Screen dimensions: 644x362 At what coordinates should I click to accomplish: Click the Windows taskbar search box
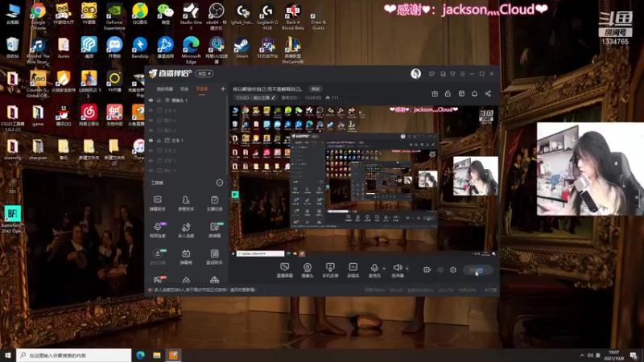click(x=74, y=356)
